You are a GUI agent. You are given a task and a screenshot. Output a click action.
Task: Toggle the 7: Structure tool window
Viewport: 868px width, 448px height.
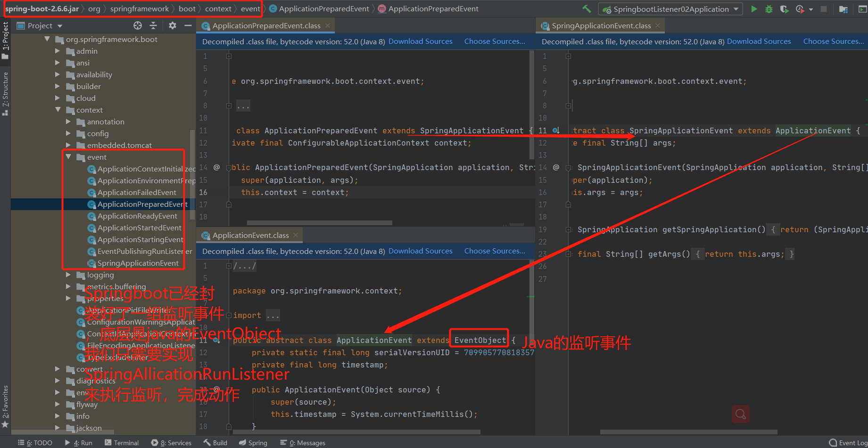5,94
